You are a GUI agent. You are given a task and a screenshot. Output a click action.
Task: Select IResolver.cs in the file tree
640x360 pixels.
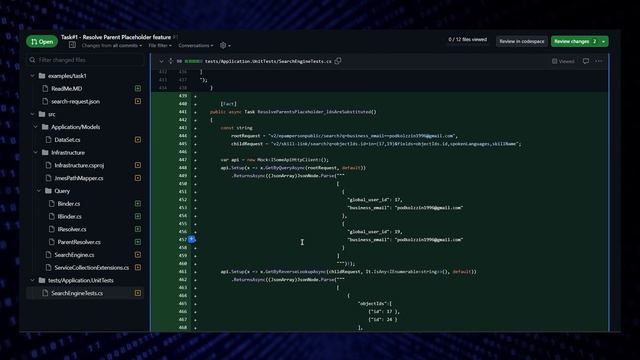[x=72, y=229]
